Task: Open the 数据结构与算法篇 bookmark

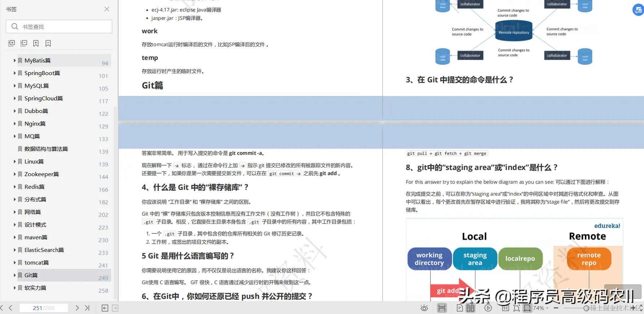Action: pyautogui.click(x=46, y=149)
